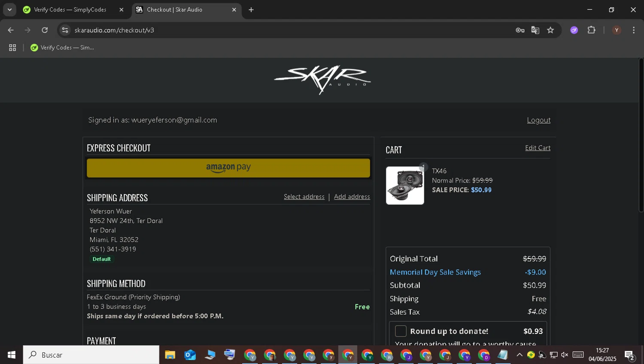Reload the Skar Audio checkout page
Screen dimensions: 644x364
tap(45, 30)
